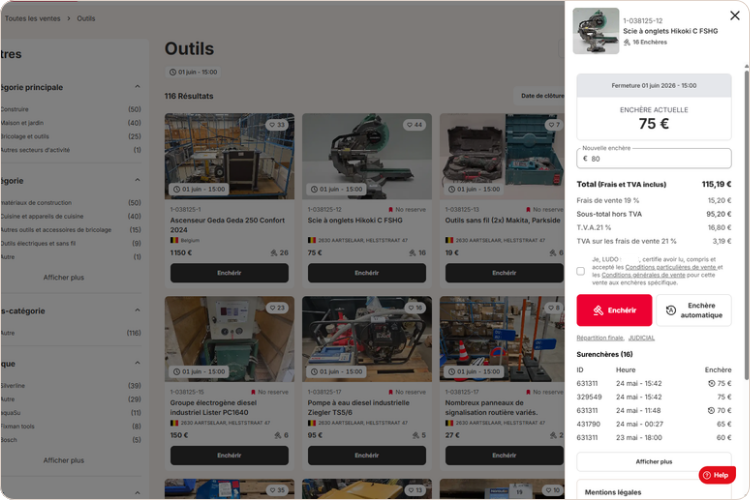The height and width of the screenshot is (500, 750).
Task: Select bid row 431790 at 65 €
Action: pos(653,424)
